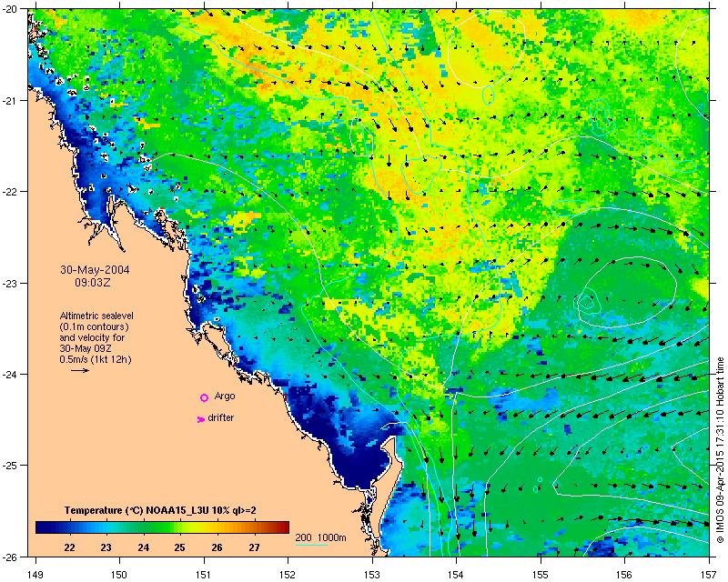Click longitude axis label 157
The image size is (728, 582).
[709, 575]
